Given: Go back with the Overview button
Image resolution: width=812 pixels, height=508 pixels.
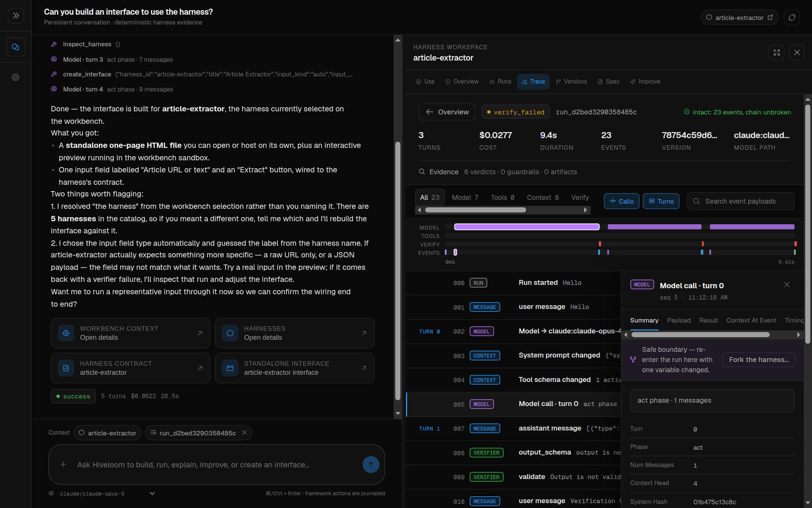Looking at the screenshot, I should pyautogui.click(x=447, y=112).
